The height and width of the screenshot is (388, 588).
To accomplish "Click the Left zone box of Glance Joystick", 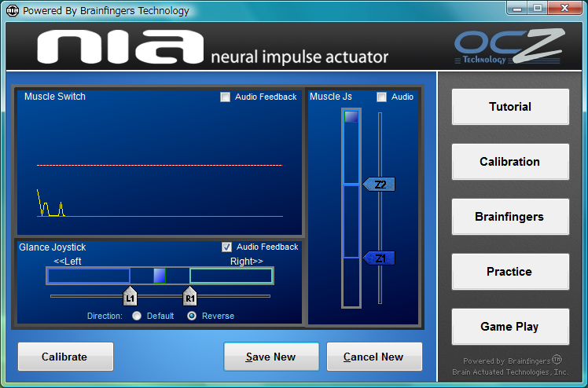I will [x=89, y=276].
